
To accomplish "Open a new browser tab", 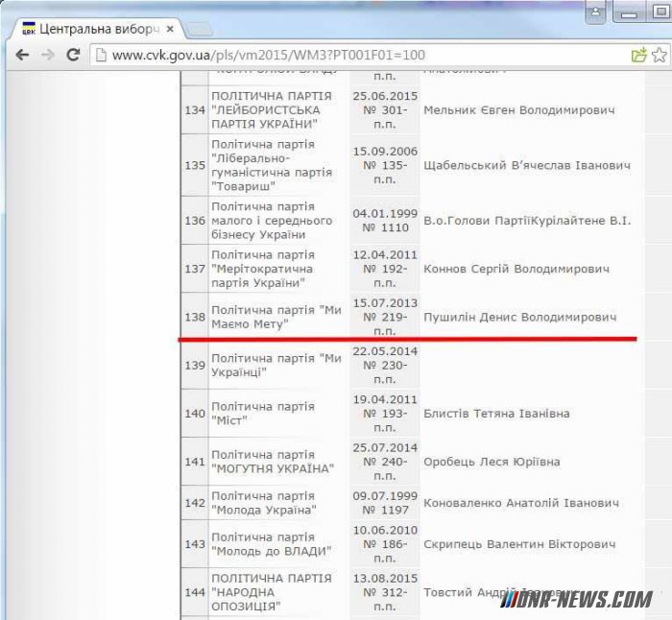I will (x=200, y=29).
